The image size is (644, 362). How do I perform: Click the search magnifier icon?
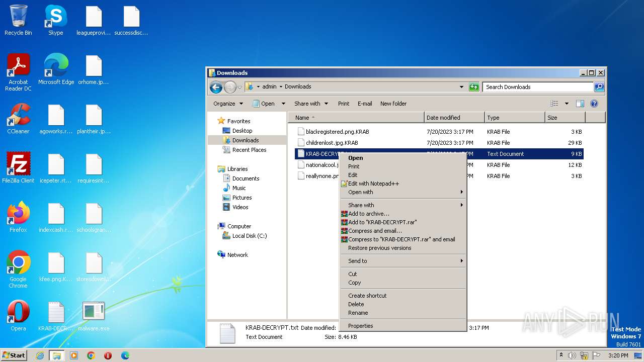click(x=599, y=87)
